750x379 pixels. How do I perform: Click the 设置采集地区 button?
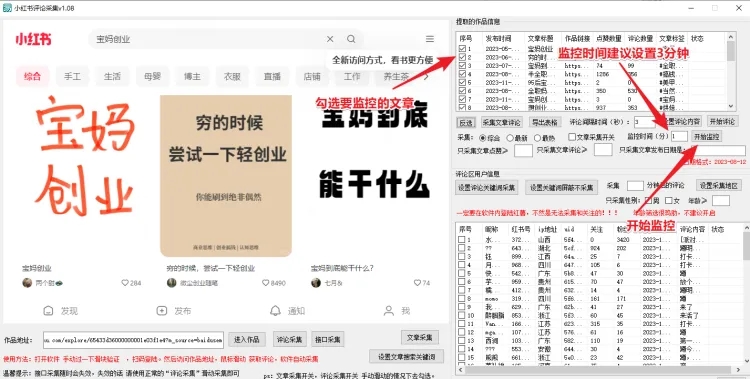[718, 186]
